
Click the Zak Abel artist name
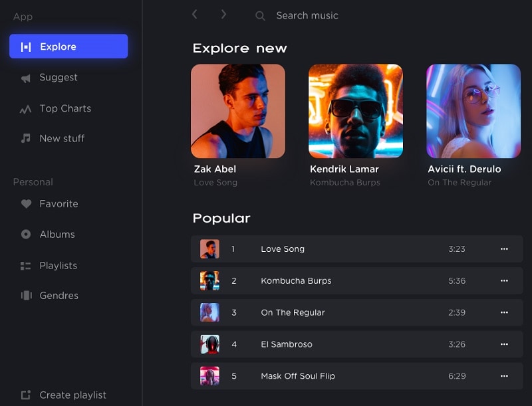click(215, 169)
